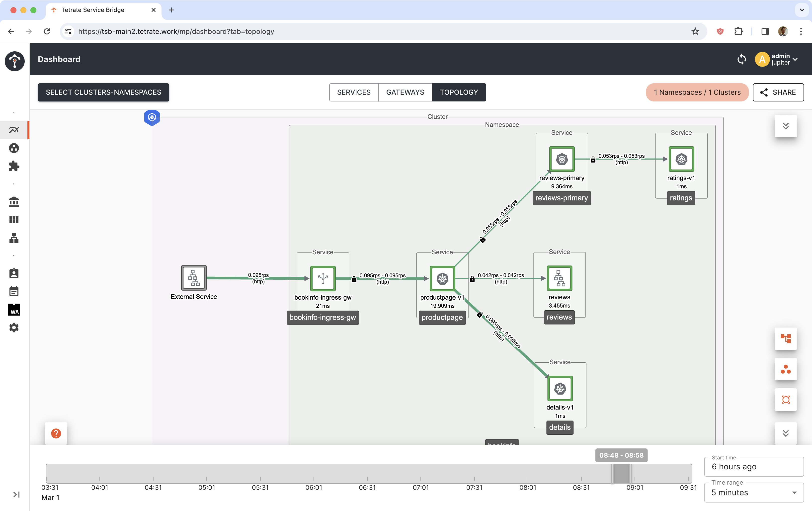Click the reviews dark service label tag
The image size is (812, 511).
point(559,317)
